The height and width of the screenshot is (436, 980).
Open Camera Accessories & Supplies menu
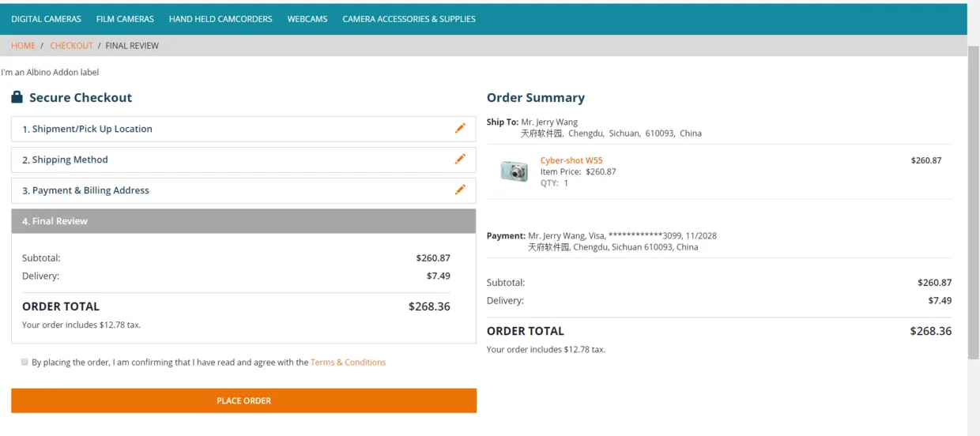(409, 19)
